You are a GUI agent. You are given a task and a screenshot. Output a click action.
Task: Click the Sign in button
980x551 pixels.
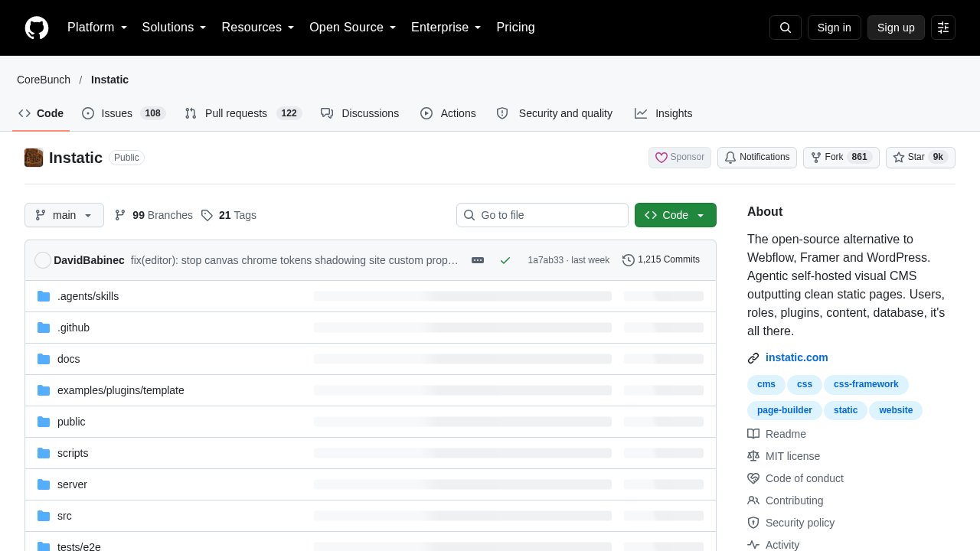click(x=835, y=28)
